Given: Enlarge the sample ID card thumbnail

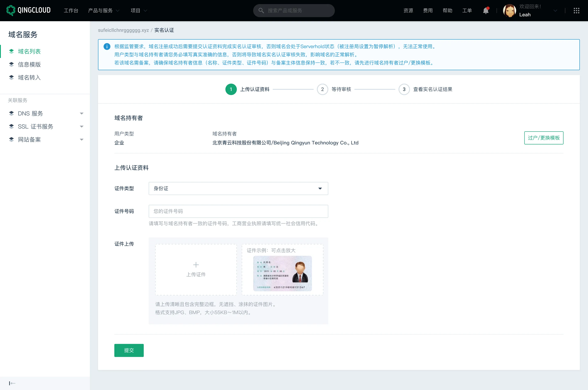Looking at the screenshot, I should (283, 274).
